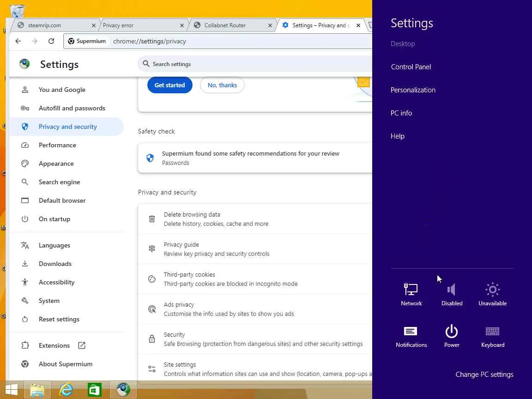532x399 pixels.
Task: Open Help from the Settings charm
Action: 397,136
